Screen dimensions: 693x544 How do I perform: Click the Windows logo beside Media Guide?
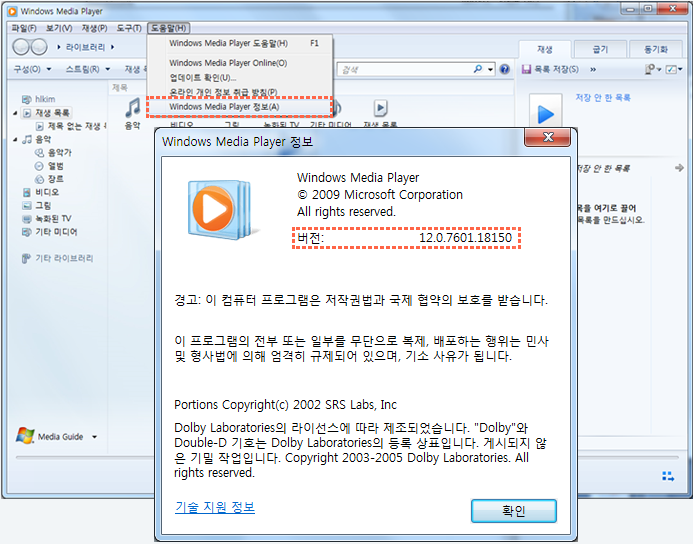tap(25, 436)
